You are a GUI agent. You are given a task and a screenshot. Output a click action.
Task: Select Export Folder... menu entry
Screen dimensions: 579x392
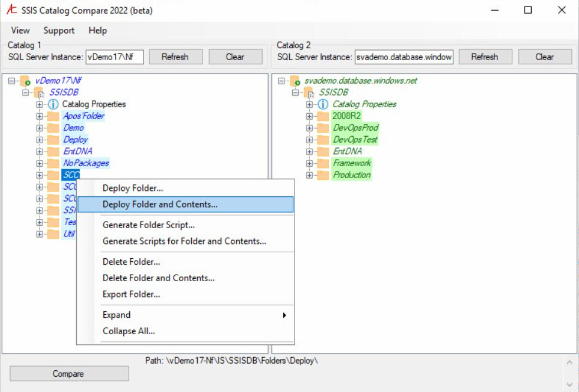click(185, 294)
